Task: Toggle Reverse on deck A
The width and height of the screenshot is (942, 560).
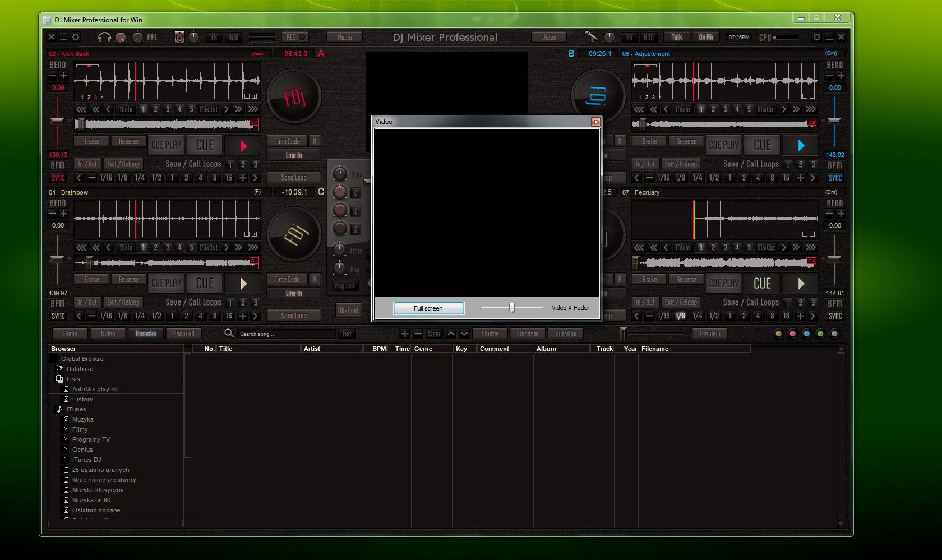Action: pyautogui.click(x=128, y=141)
